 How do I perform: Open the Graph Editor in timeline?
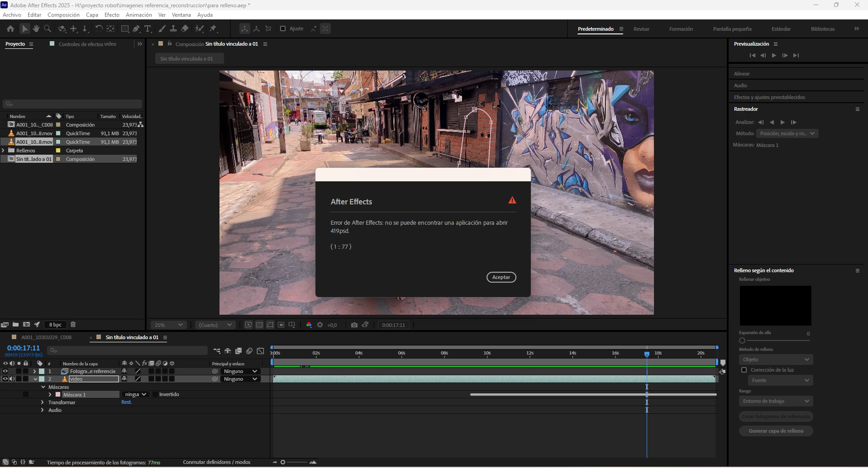click(260, 350)
